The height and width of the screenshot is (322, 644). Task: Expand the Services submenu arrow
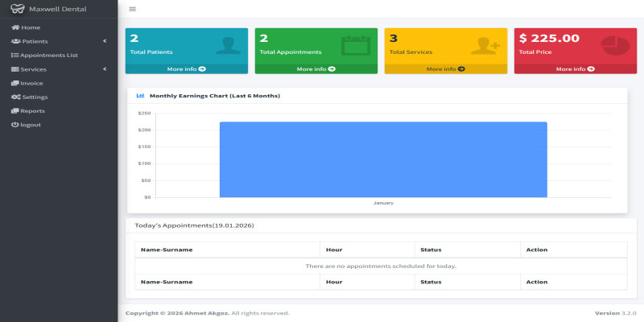[105, 69]
